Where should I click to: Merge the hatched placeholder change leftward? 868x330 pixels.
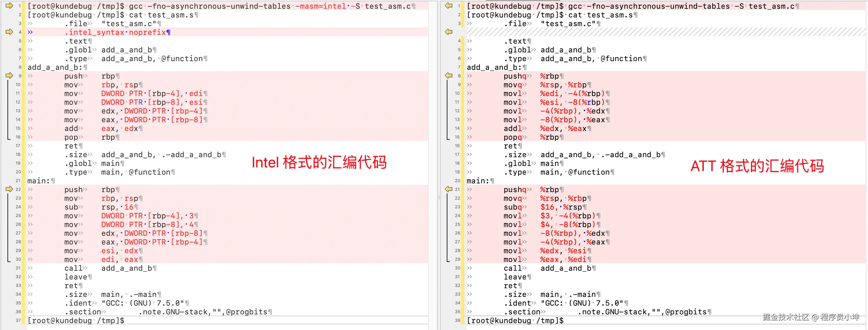(449, 32)
